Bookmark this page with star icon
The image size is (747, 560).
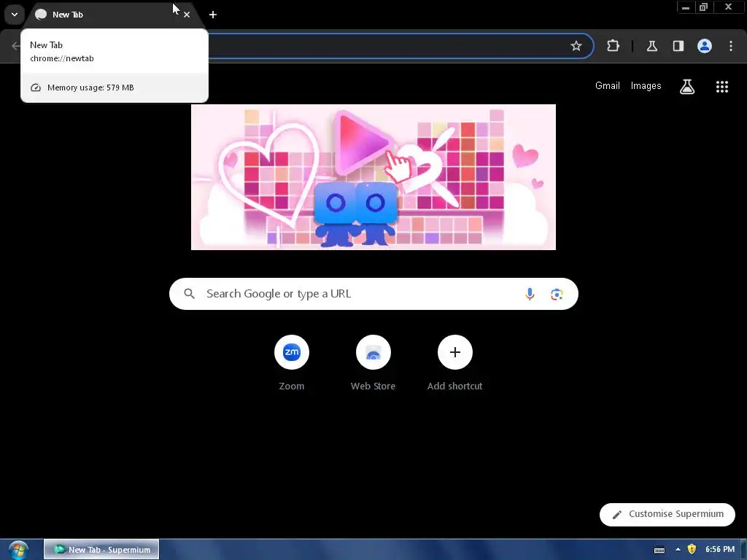pos(576,46)
